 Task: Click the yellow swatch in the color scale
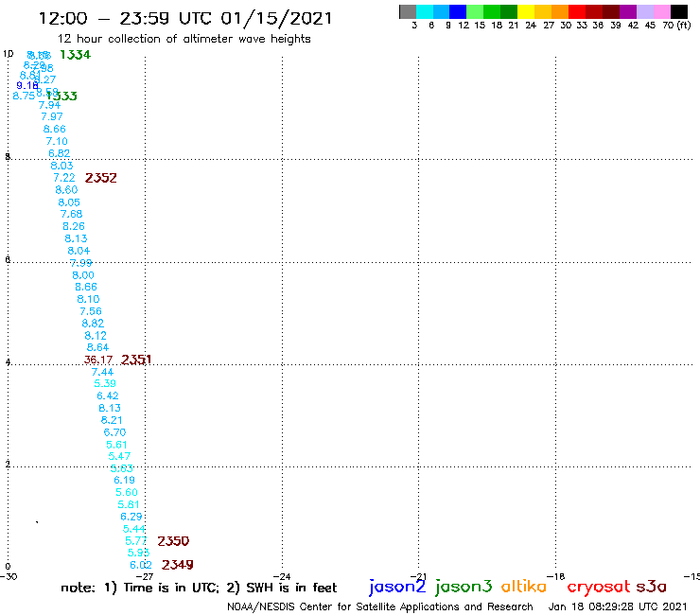click(x=526, y=11)
